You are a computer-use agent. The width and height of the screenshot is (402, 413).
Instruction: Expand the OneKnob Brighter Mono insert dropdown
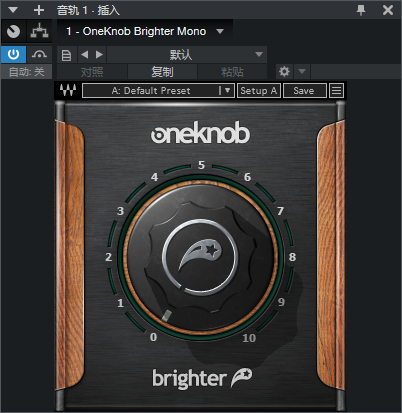tap(220, 31)
